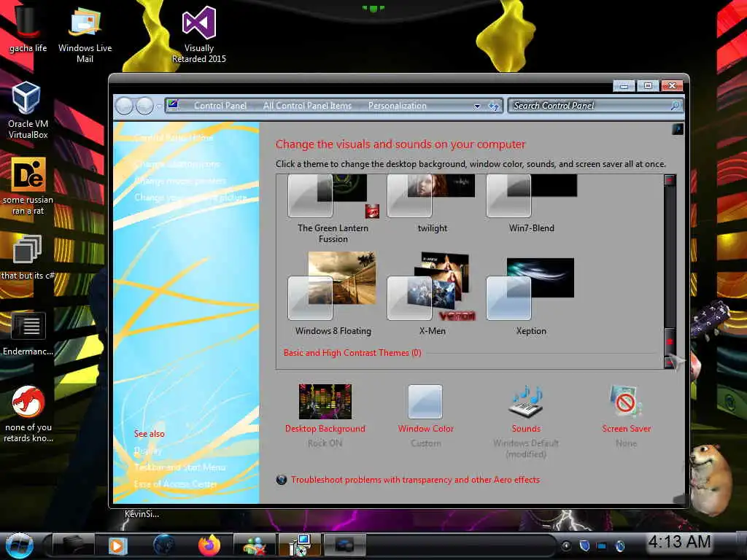
Task: Open Windows Live Mail desktop shortcut
Action: (x=85, y=35)
